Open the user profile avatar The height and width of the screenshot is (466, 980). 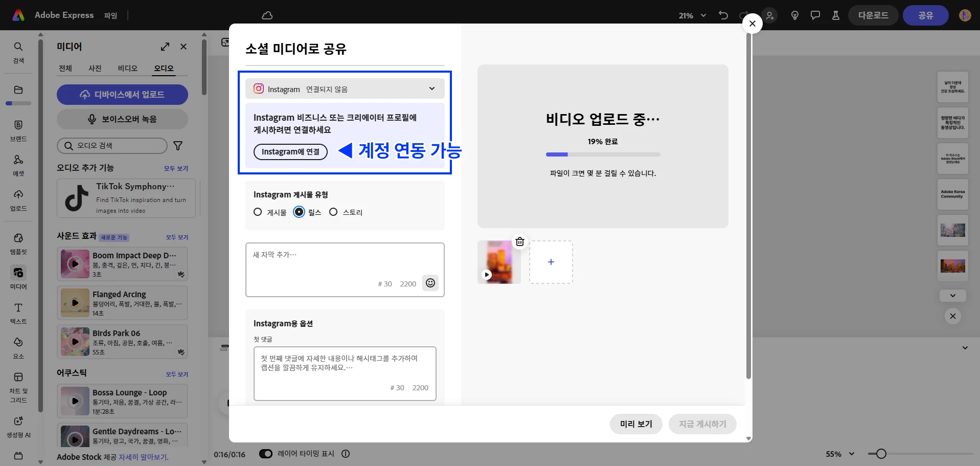click(x=965, y=15)
